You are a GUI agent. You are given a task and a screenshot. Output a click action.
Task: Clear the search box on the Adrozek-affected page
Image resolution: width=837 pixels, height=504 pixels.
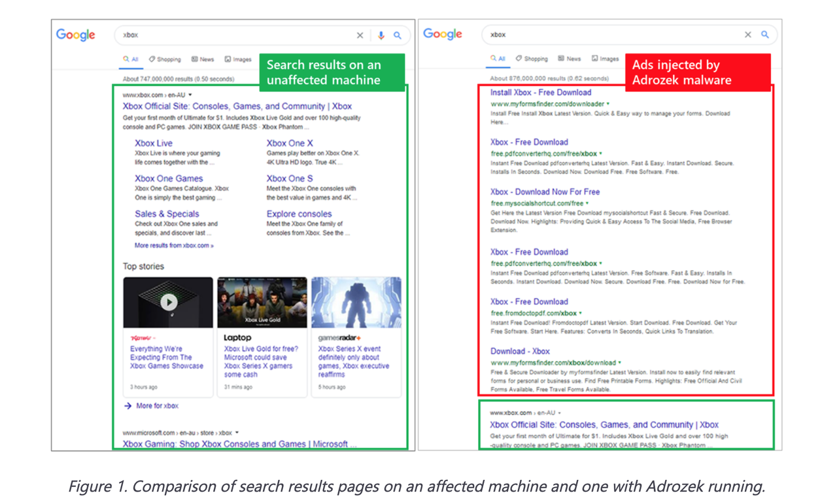(x=748, y=35)
